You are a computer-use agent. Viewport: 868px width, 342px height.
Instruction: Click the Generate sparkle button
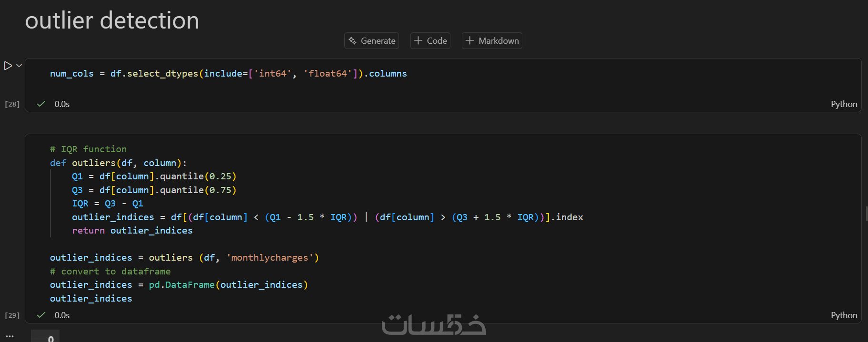tap(371, 41)
